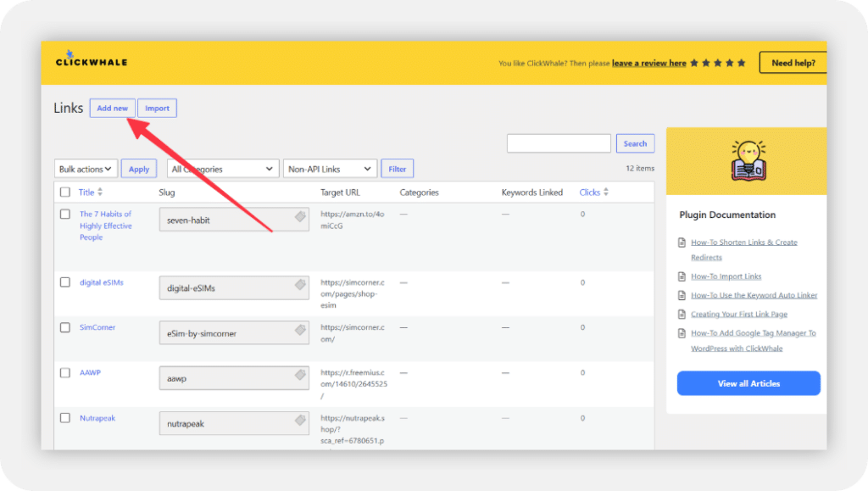Click document icon beside Google Tag Manager article
Screen dimensions: 868x491
pyautogui.click(x=682, y=333)
